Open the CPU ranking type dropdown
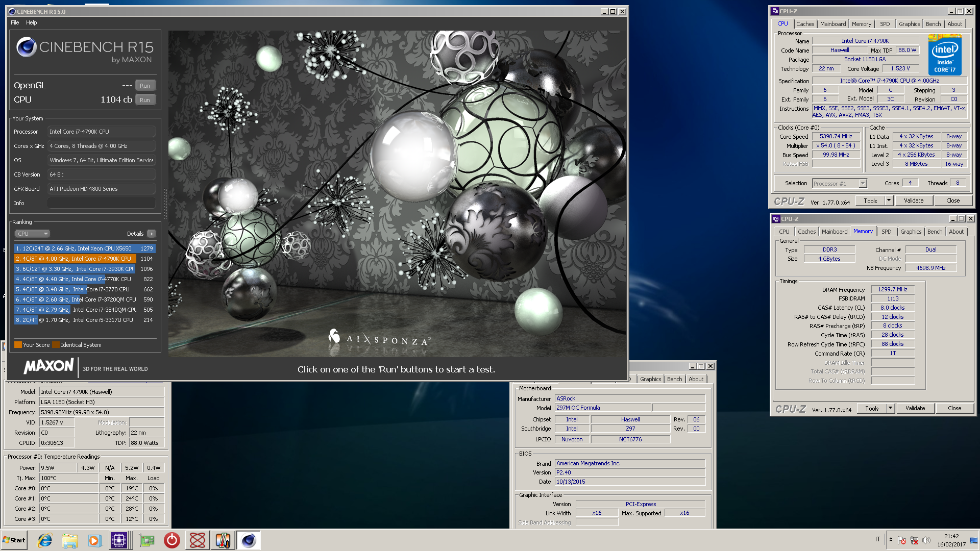The width and height of the screenshot is (980, 551). [32, 234]
